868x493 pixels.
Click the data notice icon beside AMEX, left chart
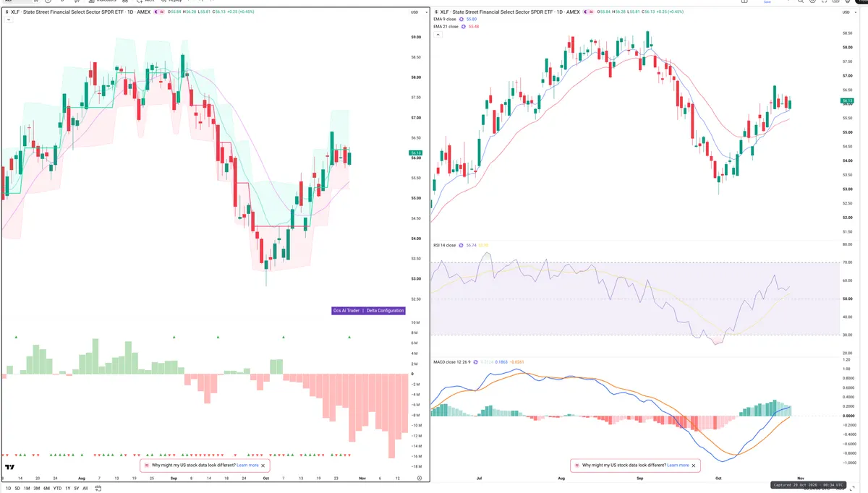[163, 12]
